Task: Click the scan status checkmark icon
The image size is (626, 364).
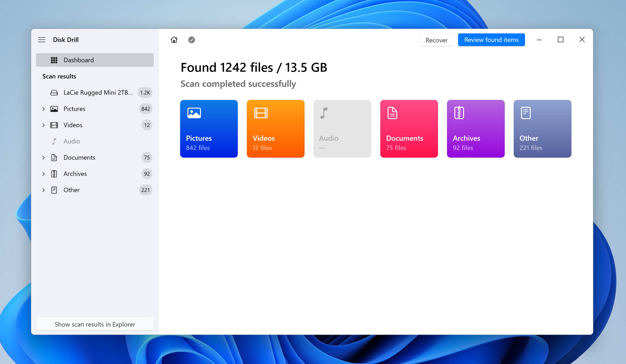Action: click(192, 40)
